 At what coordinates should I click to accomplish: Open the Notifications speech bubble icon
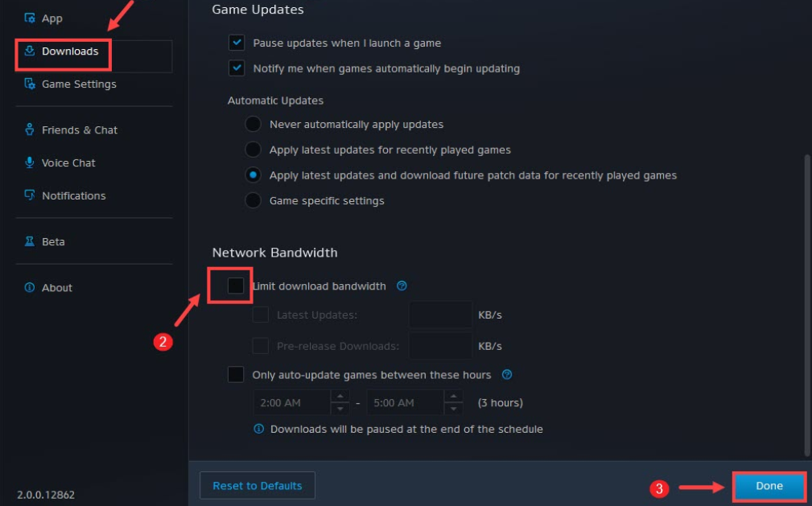coord(30,195)
